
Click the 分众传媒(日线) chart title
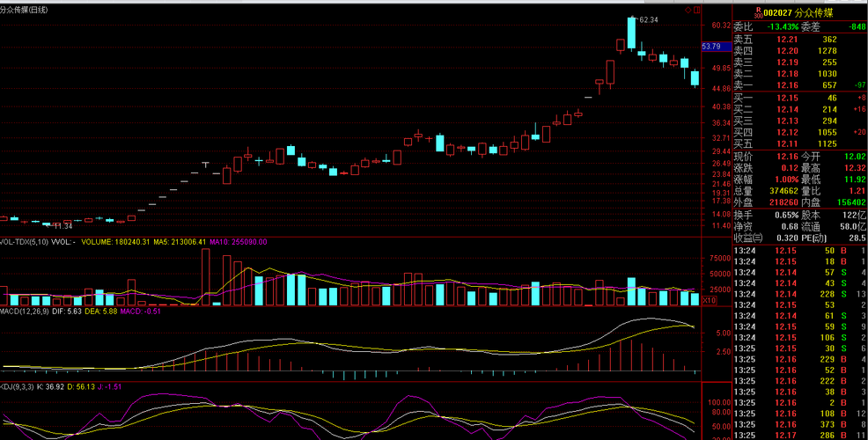[x=23, y=10]
